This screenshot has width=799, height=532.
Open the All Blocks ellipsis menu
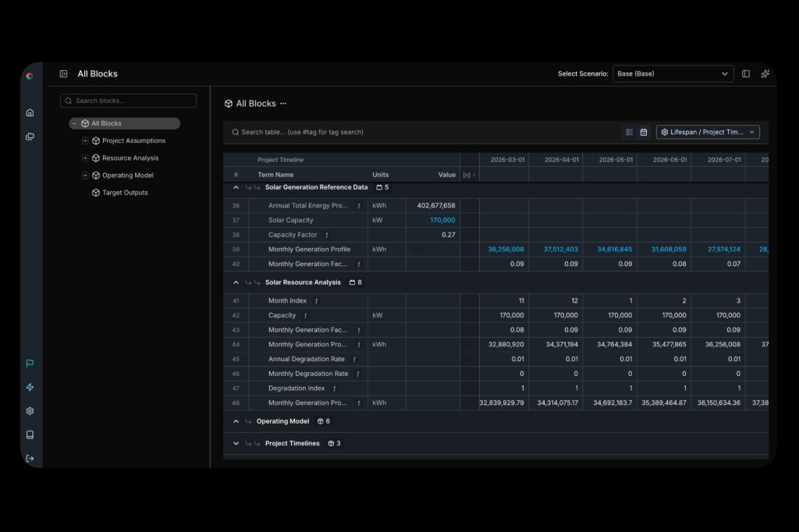point(282,103)
